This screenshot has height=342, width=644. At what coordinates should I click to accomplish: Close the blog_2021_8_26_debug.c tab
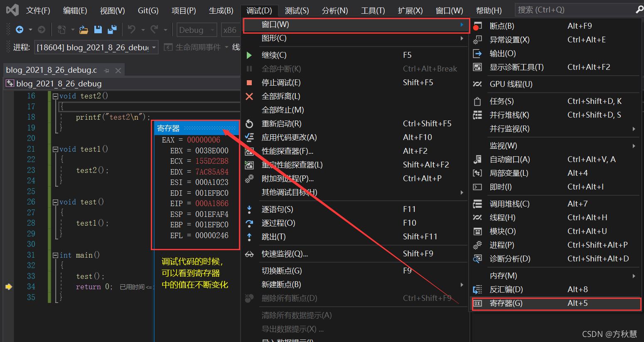pos(118,71)
